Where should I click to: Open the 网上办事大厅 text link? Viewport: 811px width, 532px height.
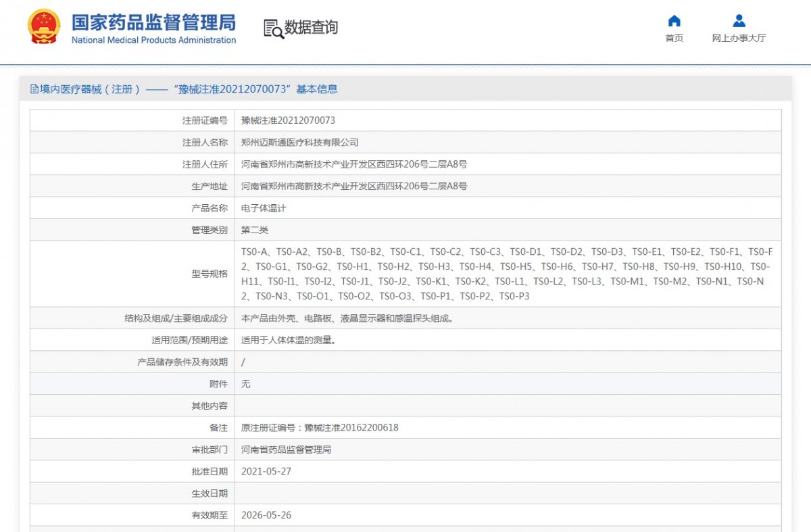point(739,39)
